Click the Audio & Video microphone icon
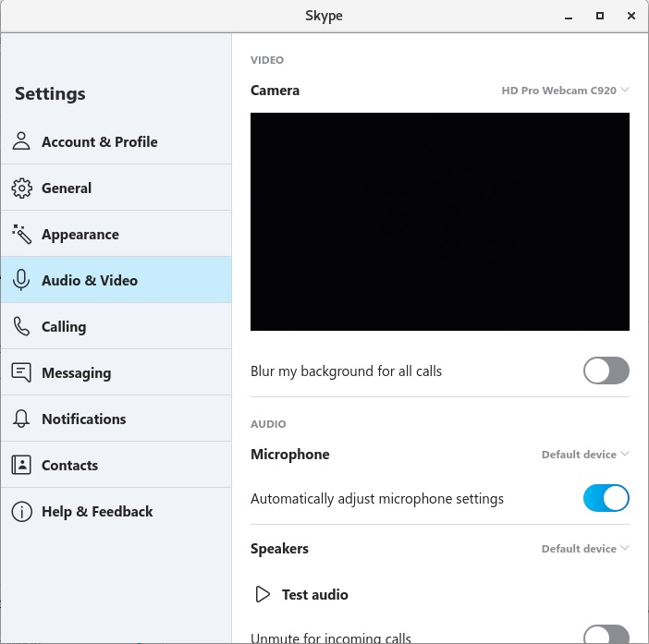The width and height of the screenshot is (649, 644). coord(21,280)
